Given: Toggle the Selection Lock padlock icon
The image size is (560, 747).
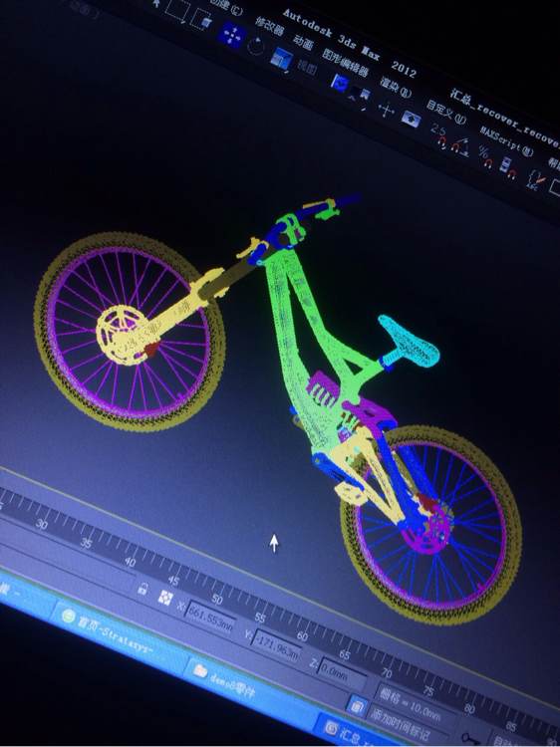Looking at the screenshot, I should click(142, 589).
